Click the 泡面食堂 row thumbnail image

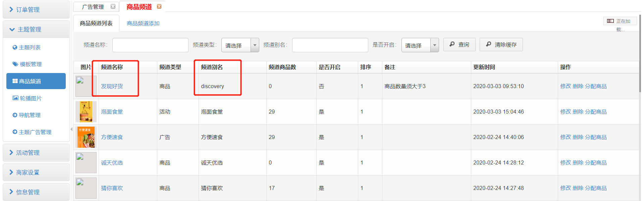click(86, 112)
